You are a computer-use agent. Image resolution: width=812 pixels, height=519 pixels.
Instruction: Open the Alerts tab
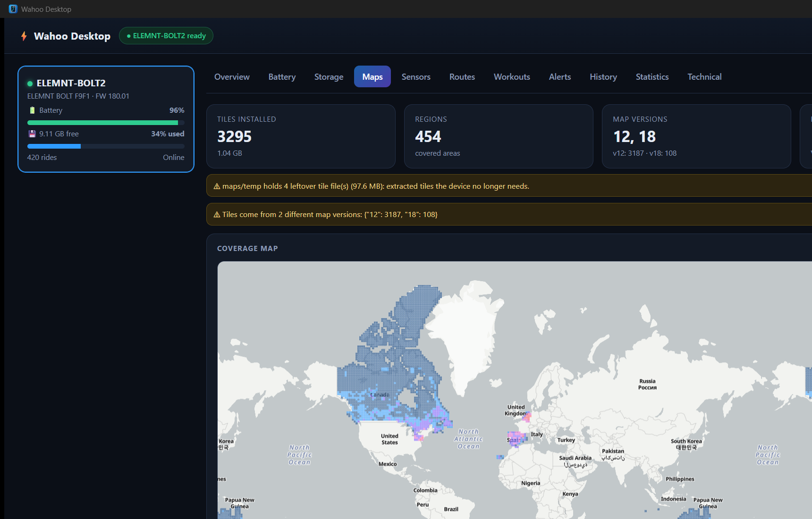(x=560, y=77)
